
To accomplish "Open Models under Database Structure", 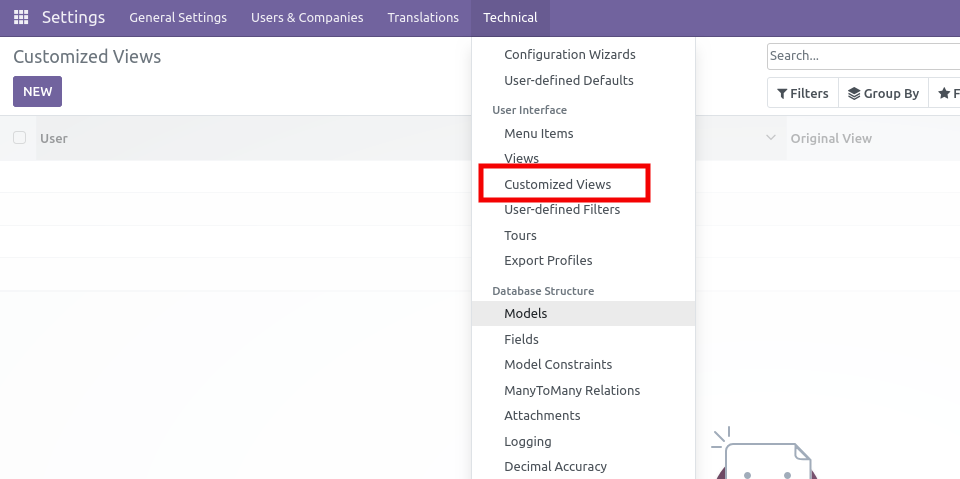I will (x=526, y=313).
